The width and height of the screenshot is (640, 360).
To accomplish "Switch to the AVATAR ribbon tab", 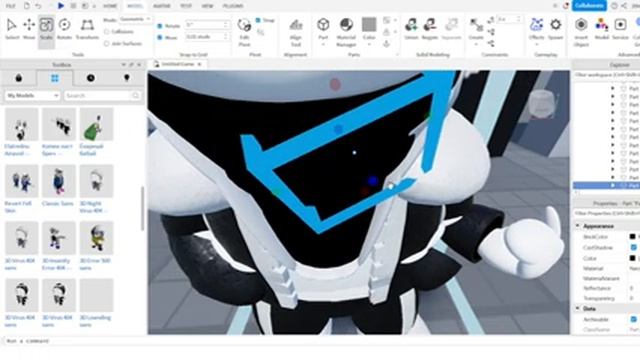I will click(x=162, y=6).
